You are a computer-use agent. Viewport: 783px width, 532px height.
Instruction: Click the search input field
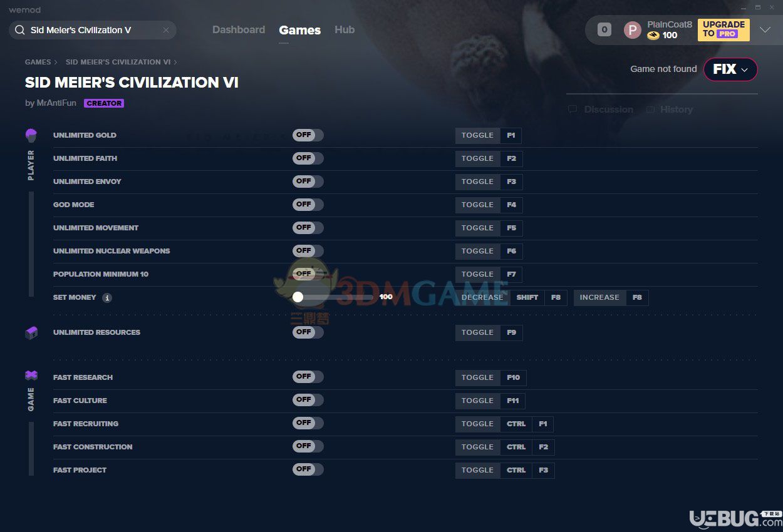pos(94,30)
